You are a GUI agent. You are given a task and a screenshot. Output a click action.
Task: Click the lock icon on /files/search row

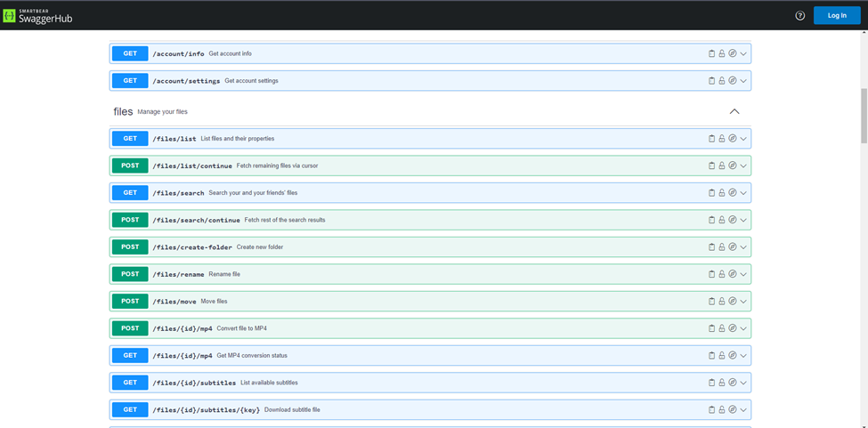point(722,193)
